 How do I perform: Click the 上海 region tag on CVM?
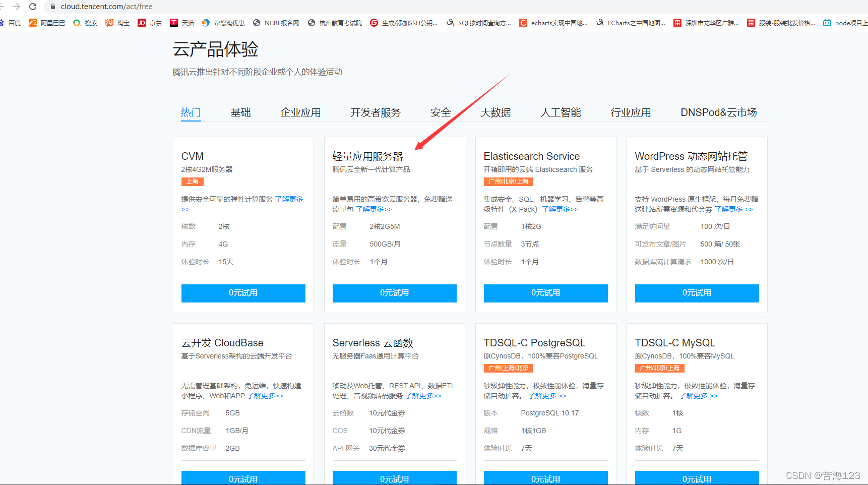coord(192,181)
